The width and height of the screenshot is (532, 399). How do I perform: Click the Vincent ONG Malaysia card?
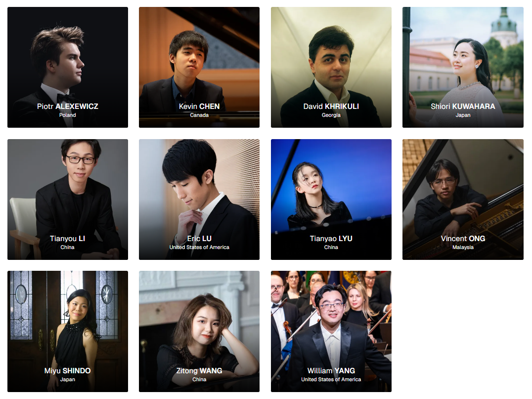pos(463,199)
